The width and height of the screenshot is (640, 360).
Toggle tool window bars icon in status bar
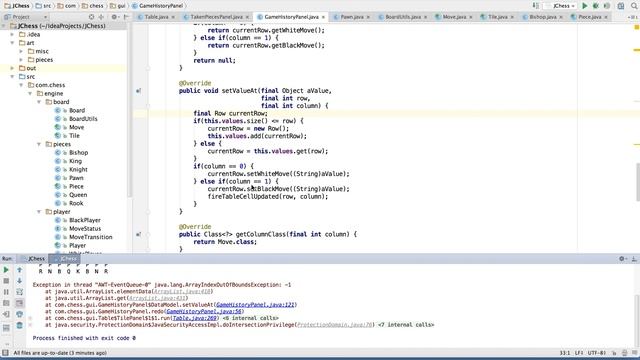[5, 353]
